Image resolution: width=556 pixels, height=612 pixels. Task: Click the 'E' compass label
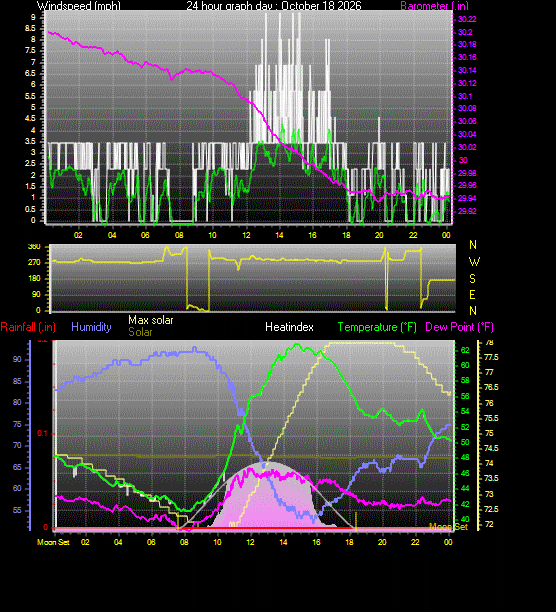[x=473, y=295]
